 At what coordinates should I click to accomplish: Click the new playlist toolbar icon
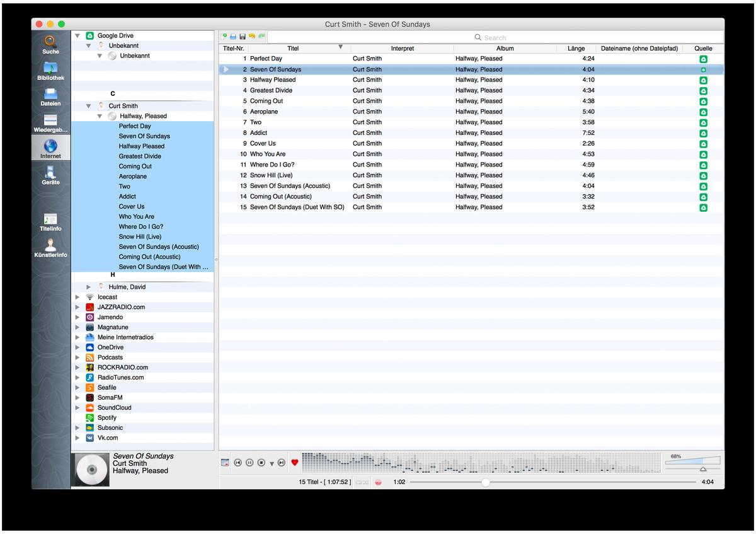click(224, 37)
